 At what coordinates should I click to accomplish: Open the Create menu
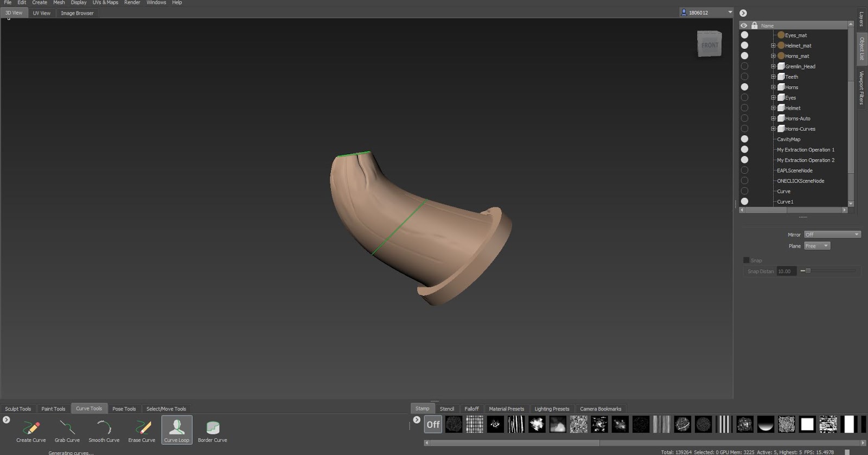40,3
